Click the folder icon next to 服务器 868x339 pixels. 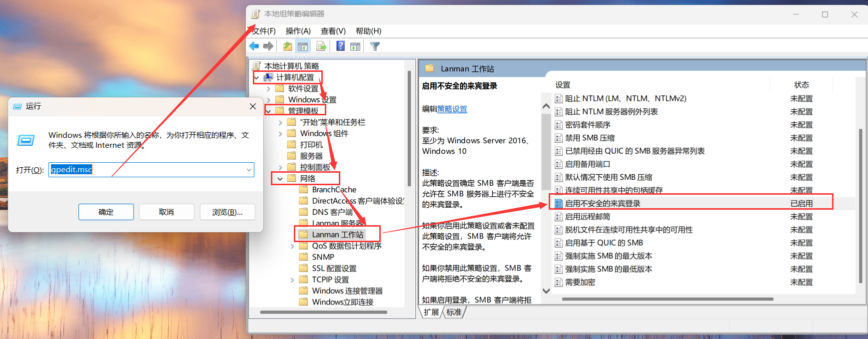[x=291, y=156]
